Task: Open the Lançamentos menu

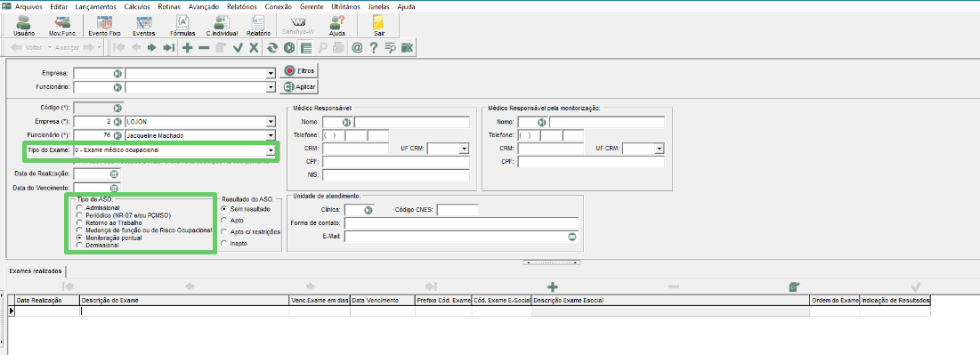Action: [x=95, y=6]
